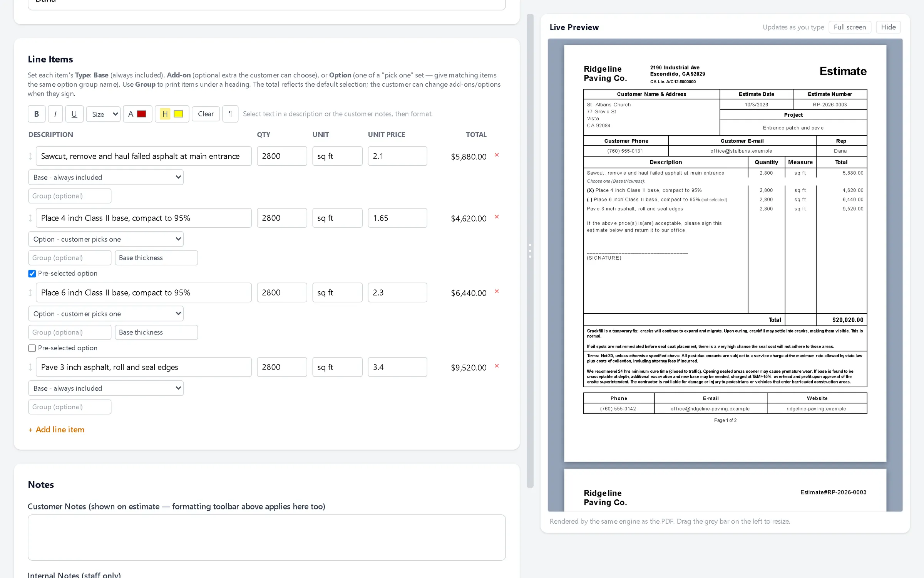The width and height of the screenshot is (924, 578).
Task: Click the Customer Notes text area
Action: tap(266, 538)
